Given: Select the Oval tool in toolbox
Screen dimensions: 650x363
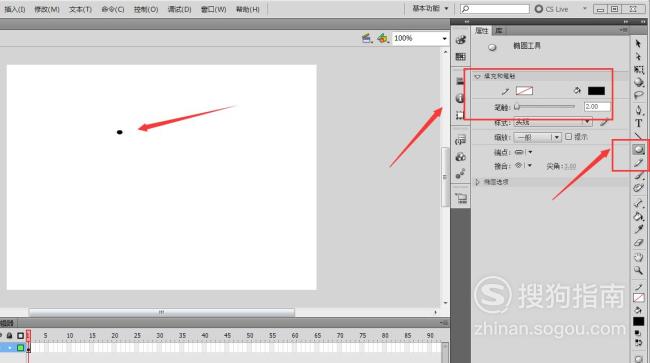Looking at the screenshot, I should coord(638,149).
